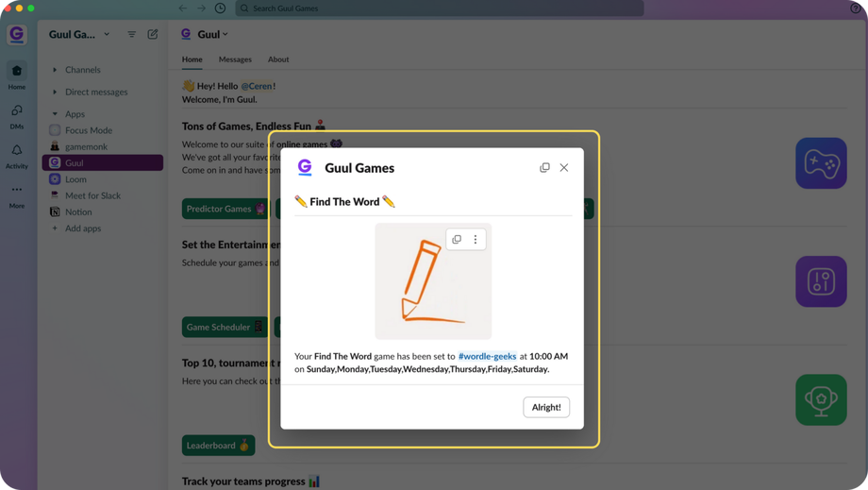This screenshot has width=868, height=490.
Task: Click the Guul Games logo in dialog
Action: point(305,167)
